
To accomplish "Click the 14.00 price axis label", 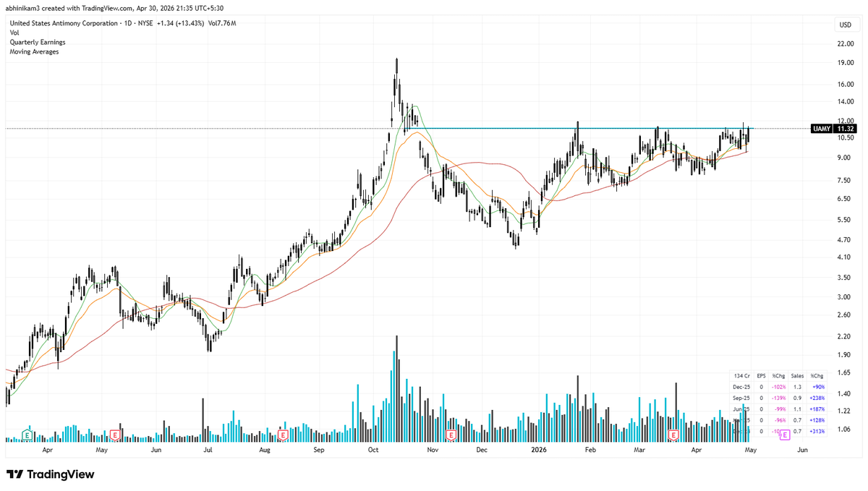I will point(845,102).
